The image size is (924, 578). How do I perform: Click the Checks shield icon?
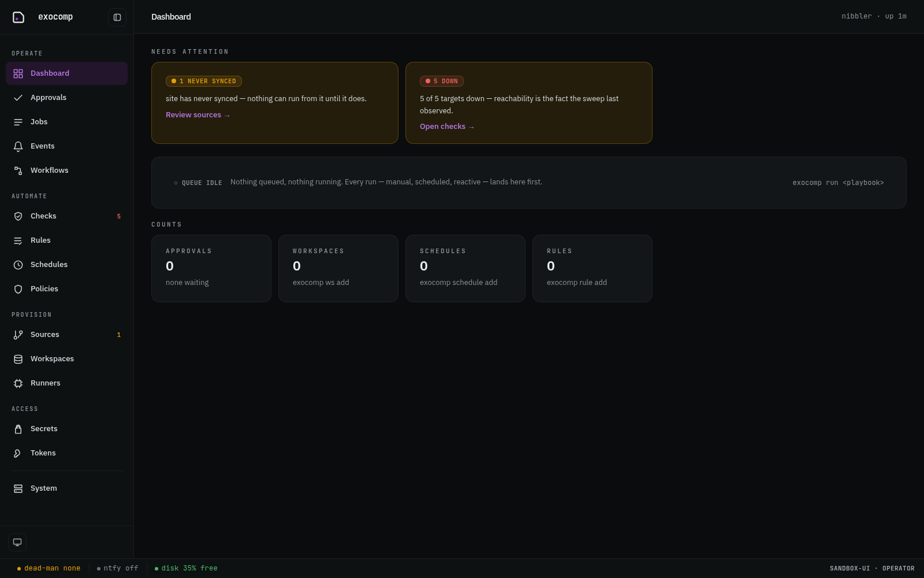(18, 216)
